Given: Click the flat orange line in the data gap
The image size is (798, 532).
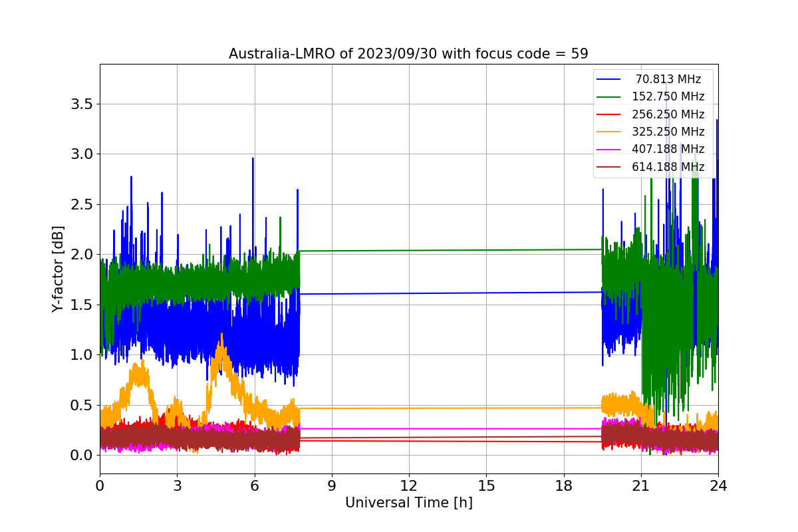Looking at the screenshot, I should [x=451, y=408].
